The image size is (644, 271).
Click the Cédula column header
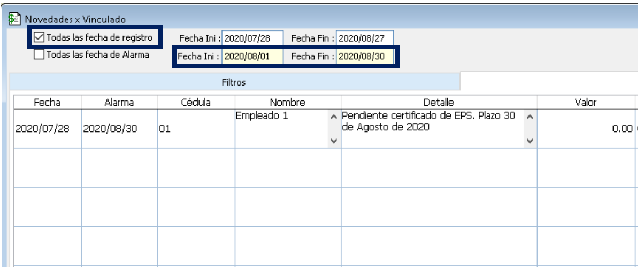[x=196, y=102]
